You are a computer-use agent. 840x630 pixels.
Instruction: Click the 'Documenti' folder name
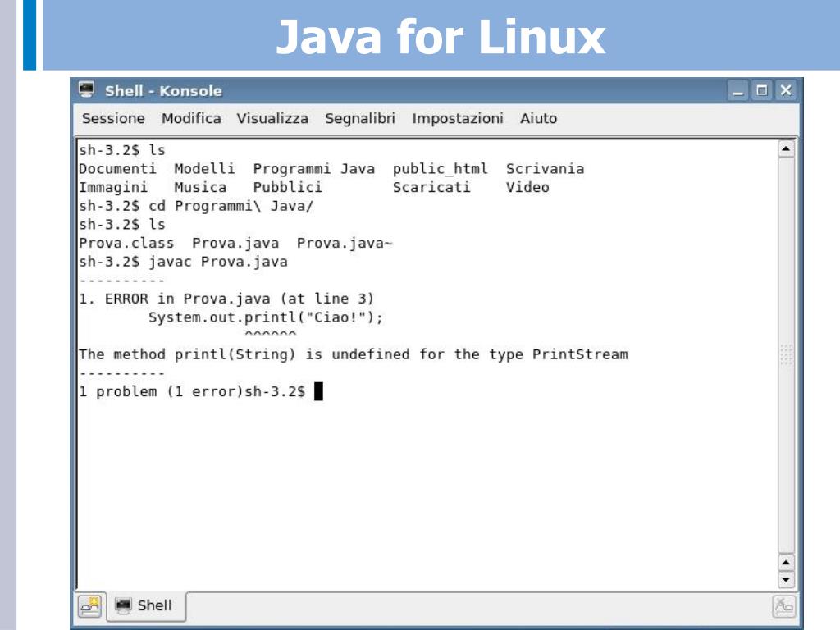tap(117, 169)
